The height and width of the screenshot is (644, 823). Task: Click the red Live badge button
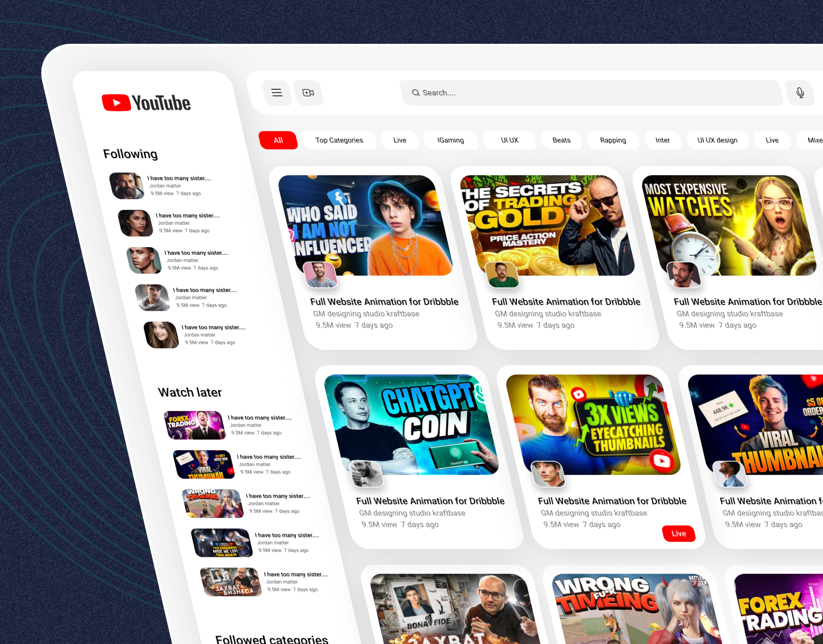point(678,533)
